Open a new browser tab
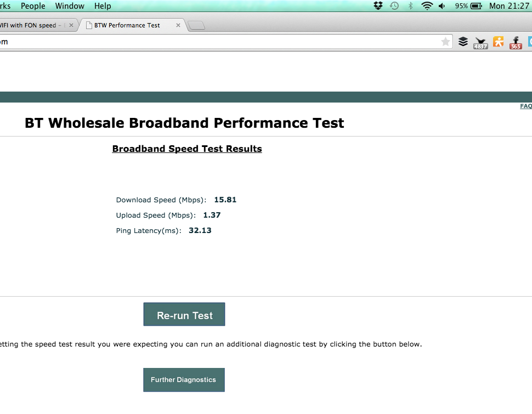 [x=196, y=25]
